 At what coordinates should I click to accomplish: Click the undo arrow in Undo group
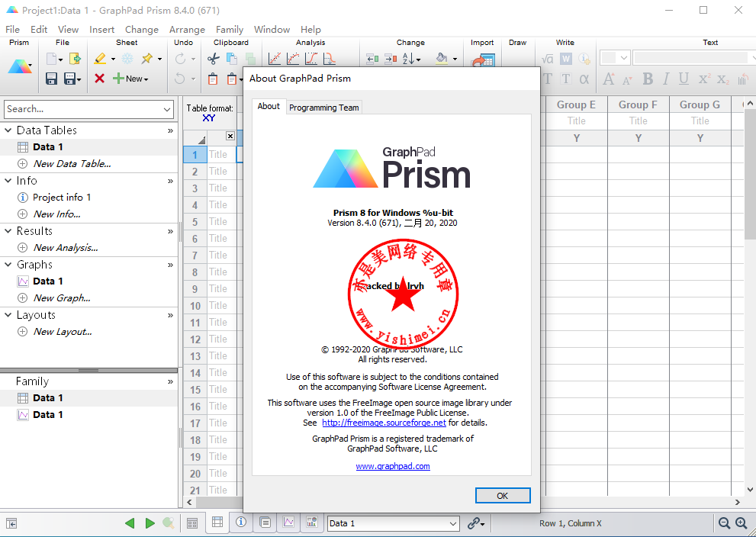coord(180,78)
